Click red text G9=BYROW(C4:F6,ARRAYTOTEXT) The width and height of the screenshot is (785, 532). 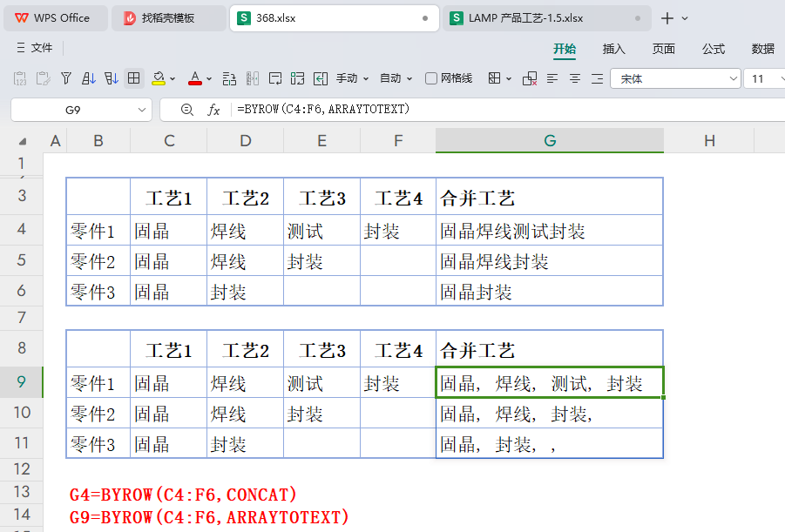coord(209,517)
